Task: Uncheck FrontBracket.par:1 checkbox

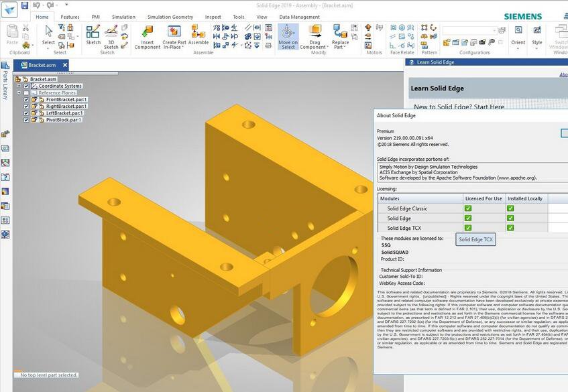Action: pyautogui.click(x=26, y=100)
